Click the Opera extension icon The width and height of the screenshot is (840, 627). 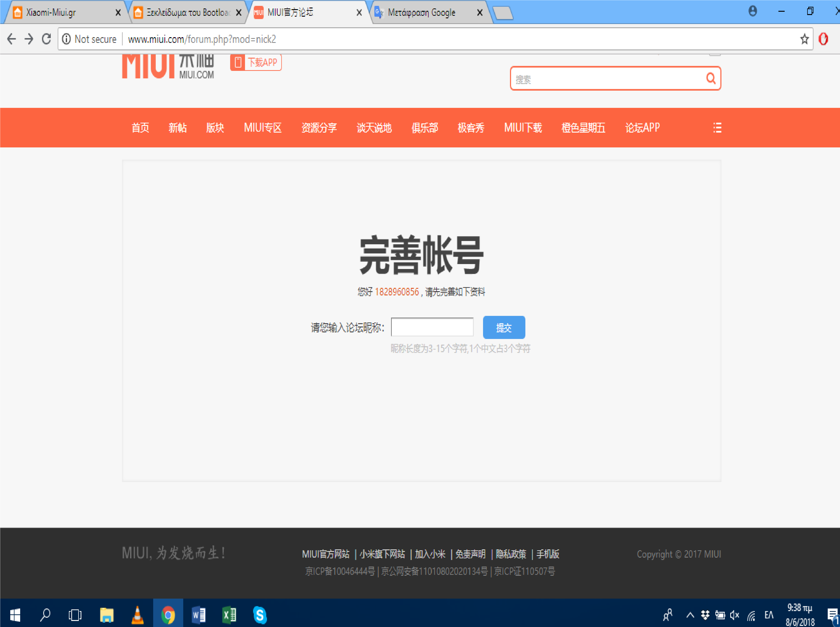click(x=823, y=39)
